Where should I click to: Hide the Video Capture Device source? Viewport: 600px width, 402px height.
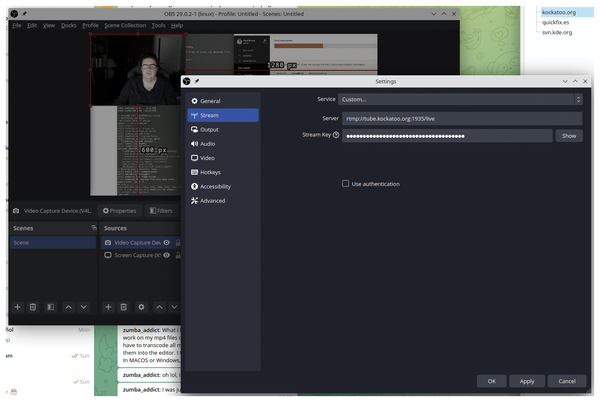[167, 242]
